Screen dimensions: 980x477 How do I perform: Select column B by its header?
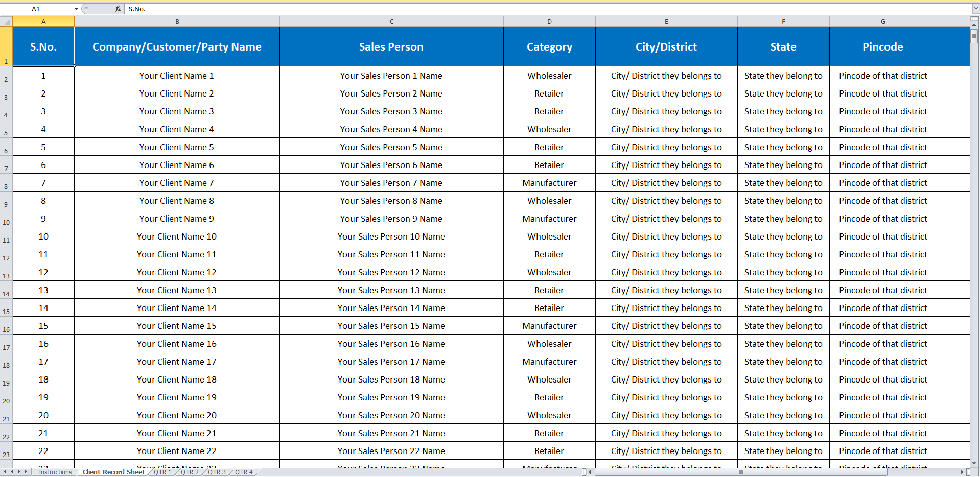(x=177, y=21)
